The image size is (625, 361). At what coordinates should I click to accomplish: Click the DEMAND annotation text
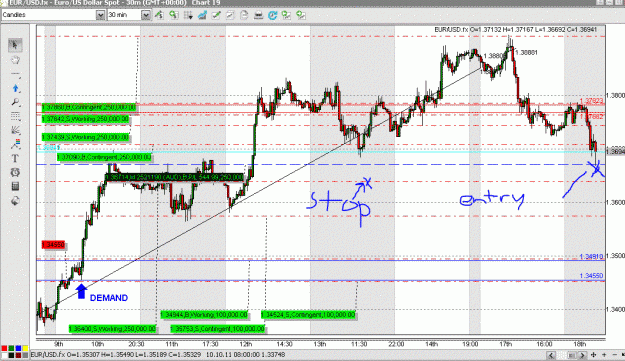[109, 298]
